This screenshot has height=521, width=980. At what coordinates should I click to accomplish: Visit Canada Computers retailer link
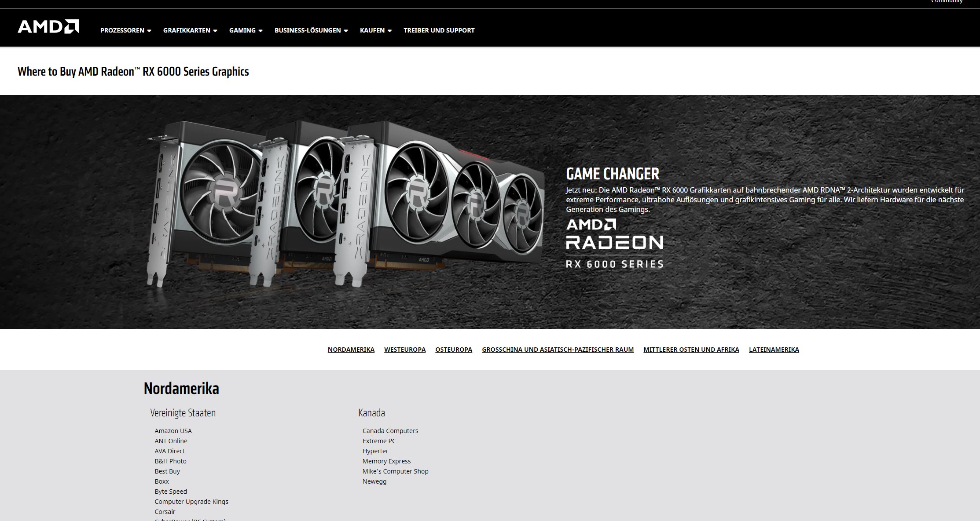390,431
